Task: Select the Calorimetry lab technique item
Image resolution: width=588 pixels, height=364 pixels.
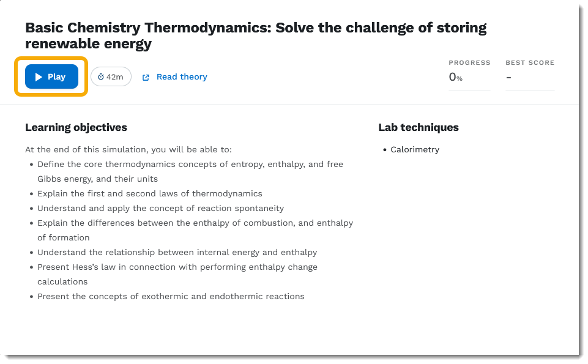Action: 415,149
